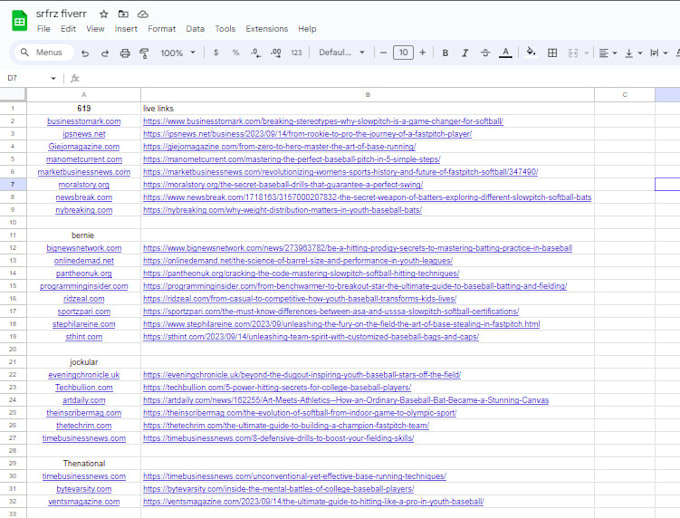Screen dimensions: 680x518
Task: Open the text color picker
Action: pos(505,52)
